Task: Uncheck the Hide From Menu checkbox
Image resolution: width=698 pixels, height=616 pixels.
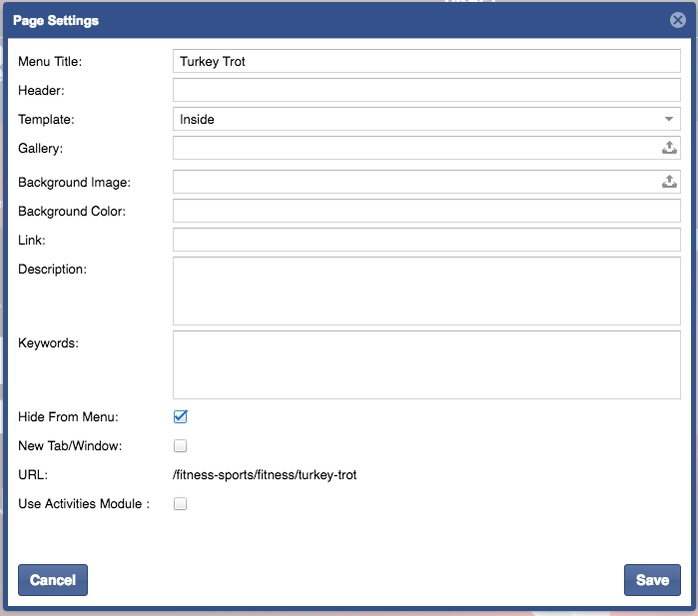Action: click(x=181, y=416)
